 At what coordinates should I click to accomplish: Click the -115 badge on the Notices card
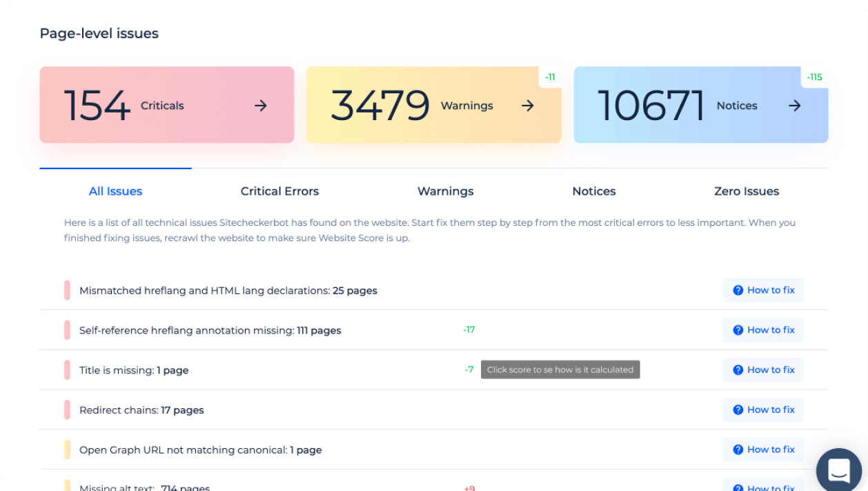(x=815, y=77)
